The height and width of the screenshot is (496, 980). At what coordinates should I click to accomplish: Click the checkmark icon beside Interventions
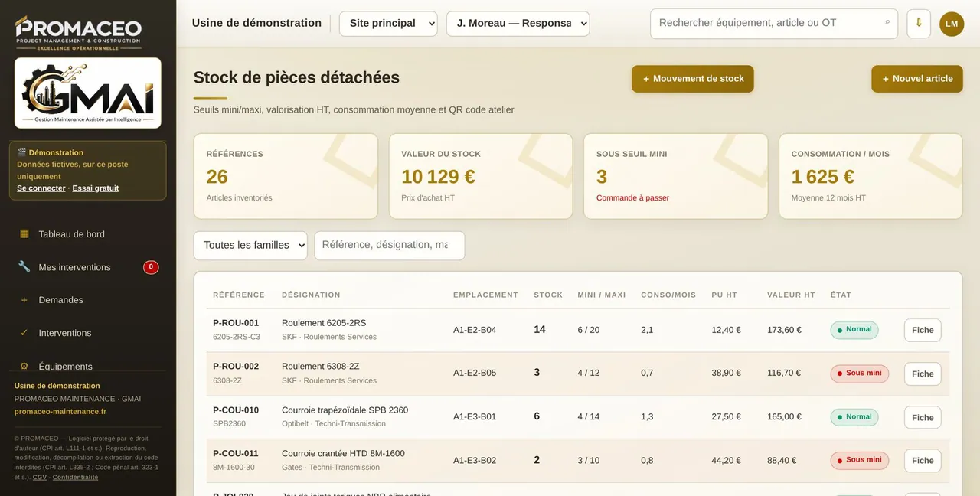point(24,333)
